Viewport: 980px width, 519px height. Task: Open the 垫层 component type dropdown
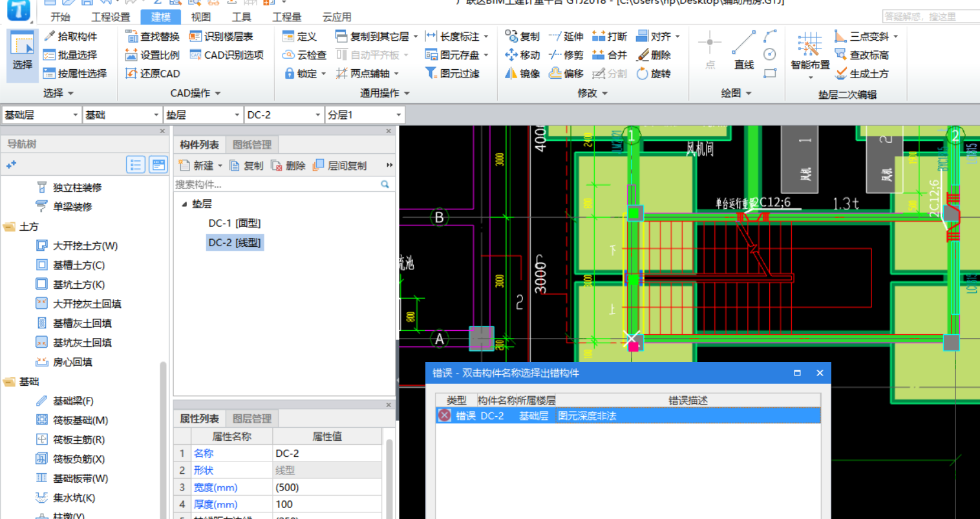click(203, 115)
